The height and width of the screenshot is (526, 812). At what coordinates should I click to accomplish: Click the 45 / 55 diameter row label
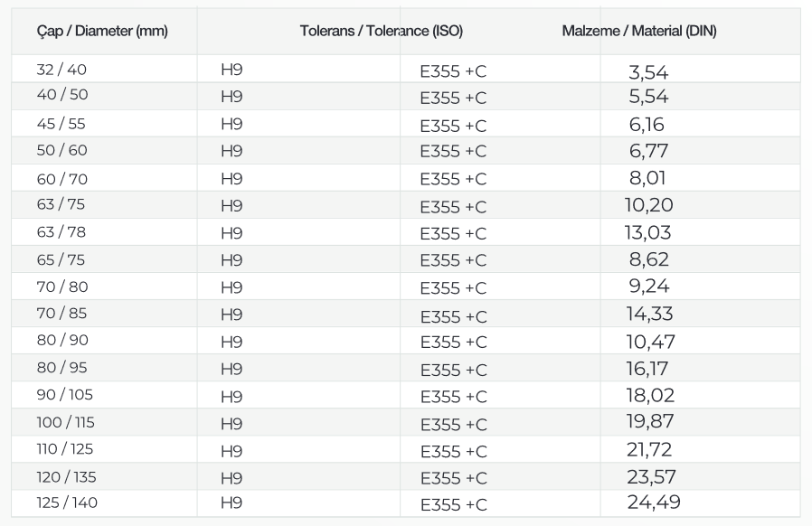(x=62, y=124)
